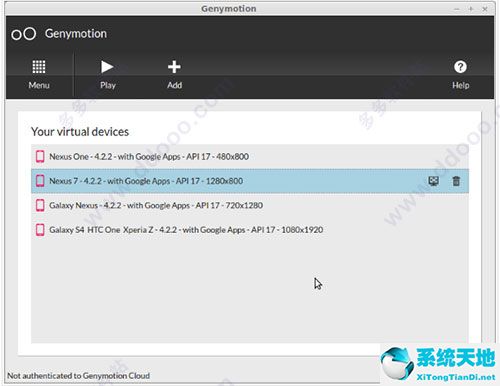Select Galaxy Nexus 720x1280 device row
Viewport: 500px width, 386px height.
[250, 205]
